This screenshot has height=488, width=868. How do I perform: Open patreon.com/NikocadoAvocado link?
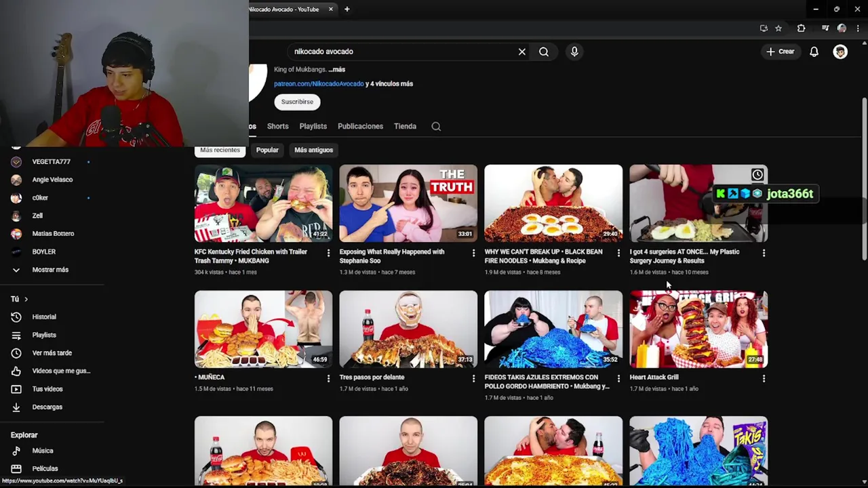319,84
